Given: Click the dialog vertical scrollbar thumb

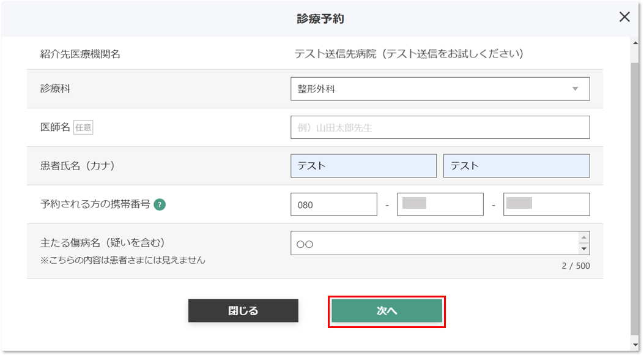Looking at the screenshot, I should click(x=635, y=200).
